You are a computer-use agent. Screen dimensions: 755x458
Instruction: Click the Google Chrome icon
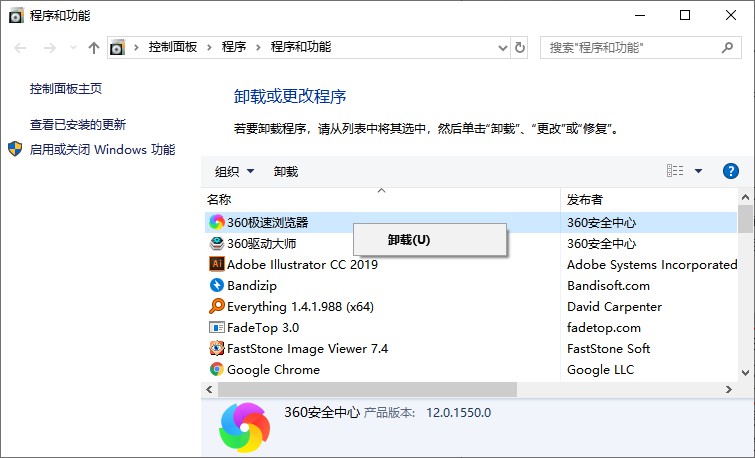coord(217,369)
